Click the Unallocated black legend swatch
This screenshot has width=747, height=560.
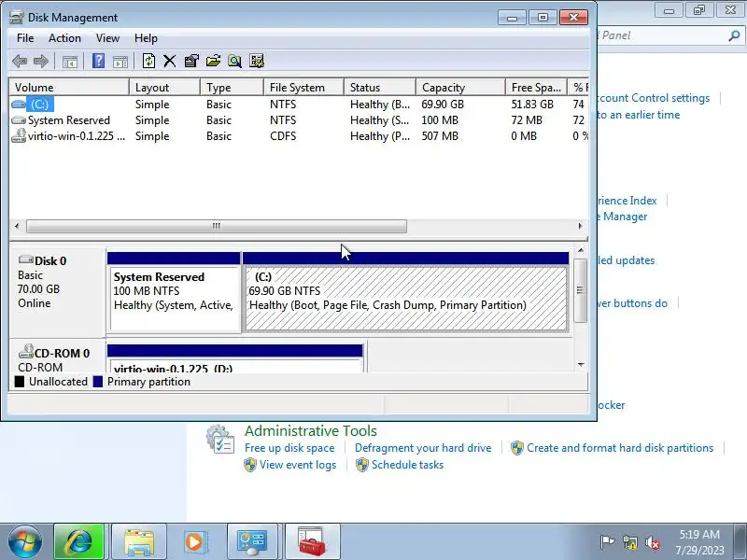(x=20, y=382)
